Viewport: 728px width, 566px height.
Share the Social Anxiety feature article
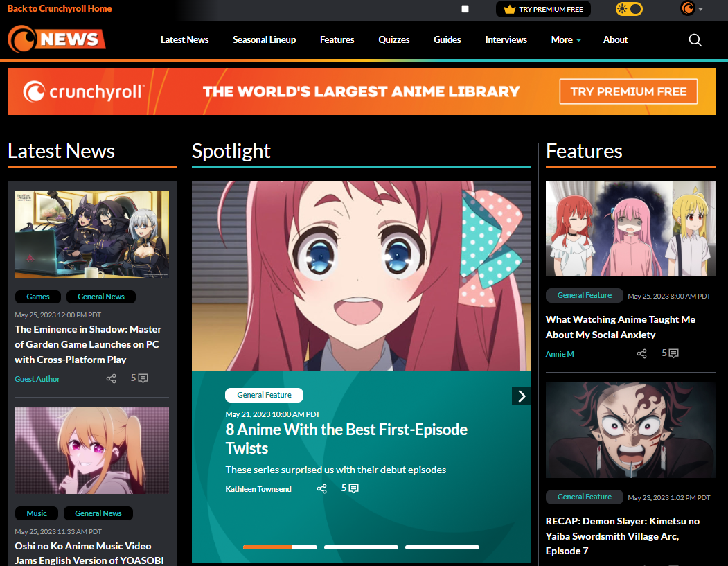coord(641,354)
